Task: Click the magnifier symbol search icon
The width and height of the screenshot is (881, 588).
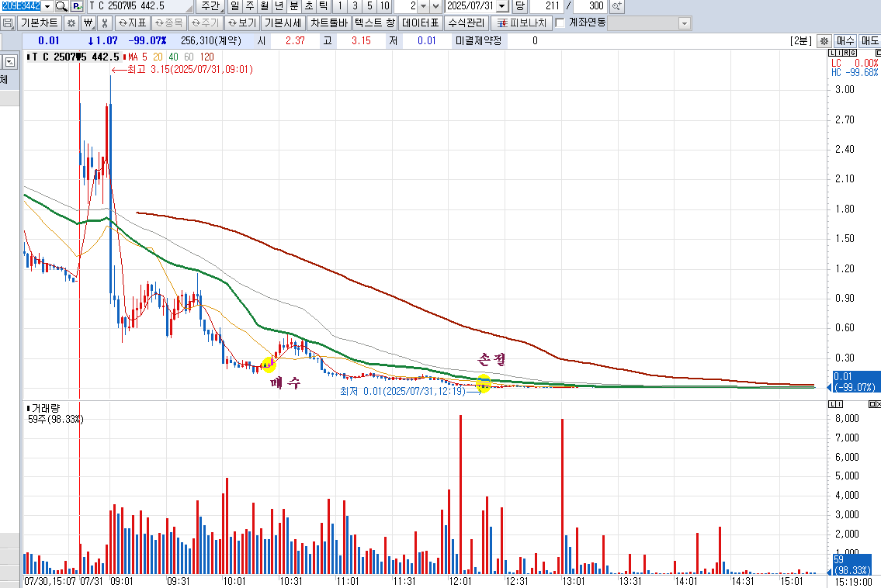Action: click(61, 6)
